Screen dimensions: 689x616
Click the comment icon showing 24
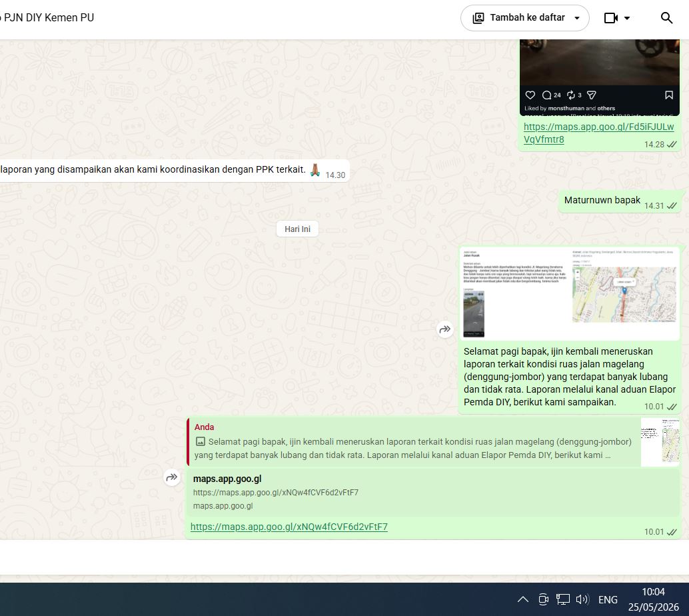coord(546,95)
